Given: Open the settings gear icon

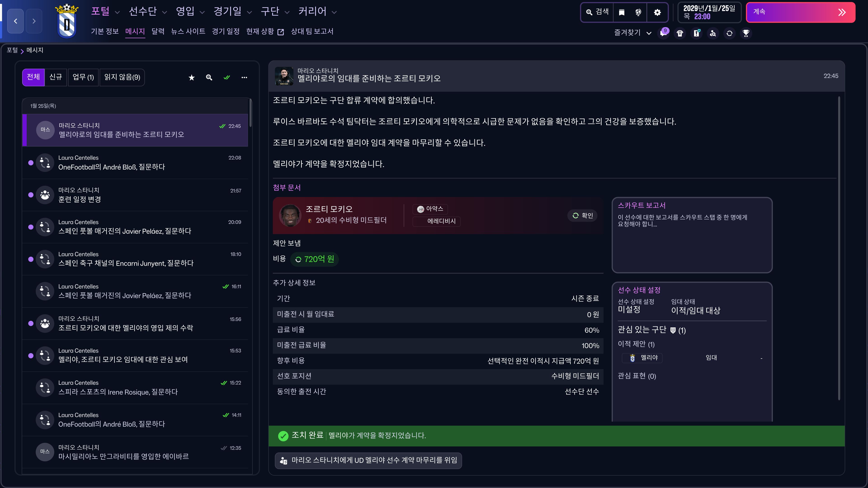Looking at the screenshot, I should click(657, 12).
